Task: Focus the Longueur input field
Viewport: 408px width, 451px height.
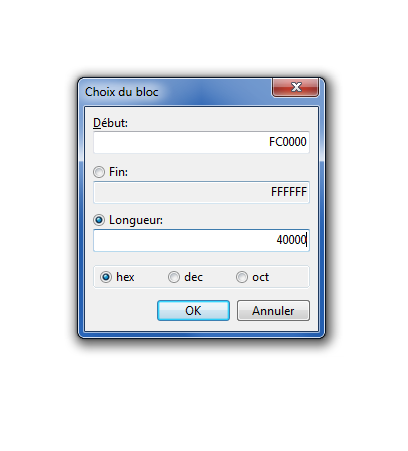Action: point(201,240)
